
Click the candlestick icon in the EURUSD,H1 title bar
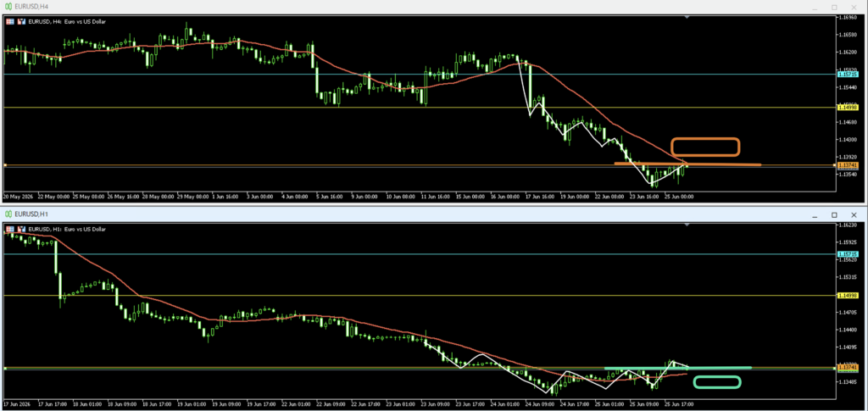coord(8,214)
